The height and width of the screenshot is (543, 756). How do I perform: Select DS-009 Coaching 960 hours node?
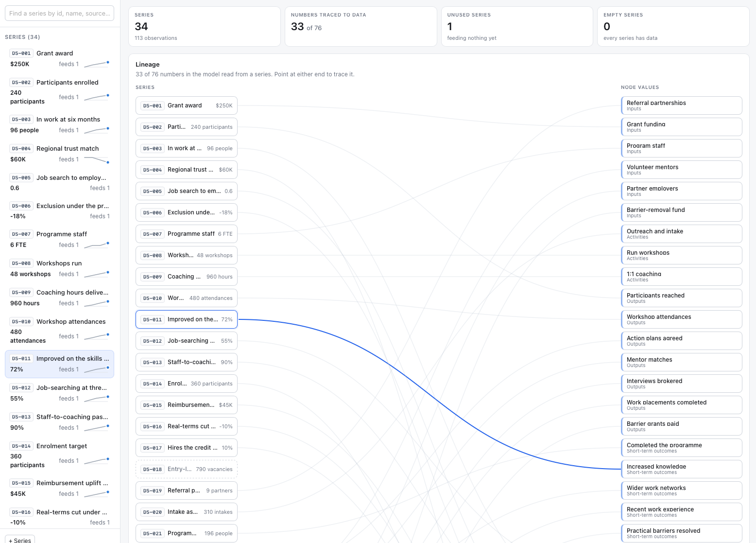187,277
